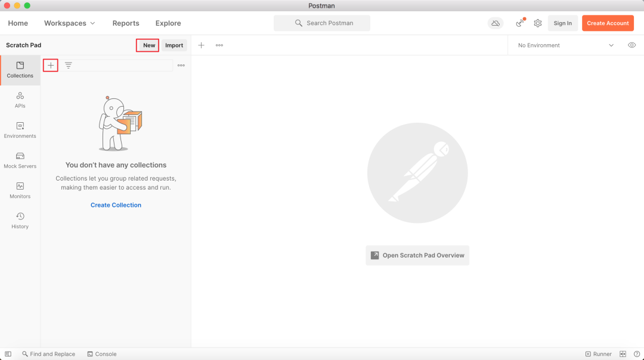Screen dimensions: 644x360
Task: Open the Monitors sidebar tab
Action: (x=20, y=191)
